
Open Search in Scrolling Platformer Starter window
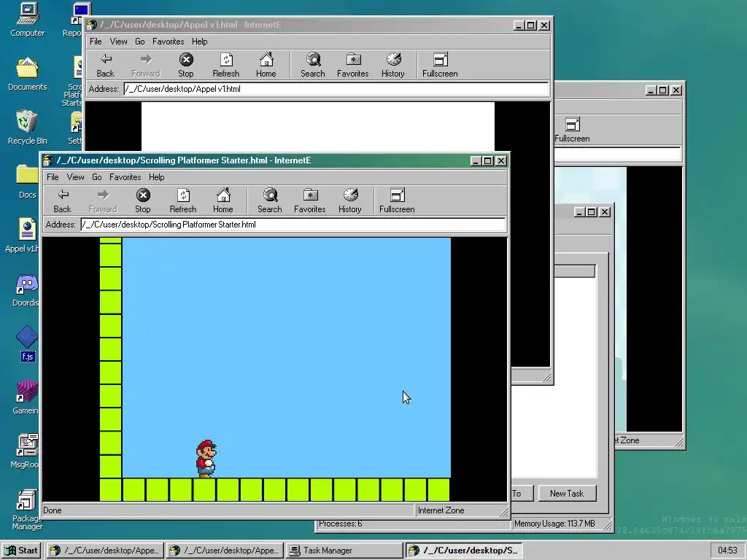click(x=270, y=201)
